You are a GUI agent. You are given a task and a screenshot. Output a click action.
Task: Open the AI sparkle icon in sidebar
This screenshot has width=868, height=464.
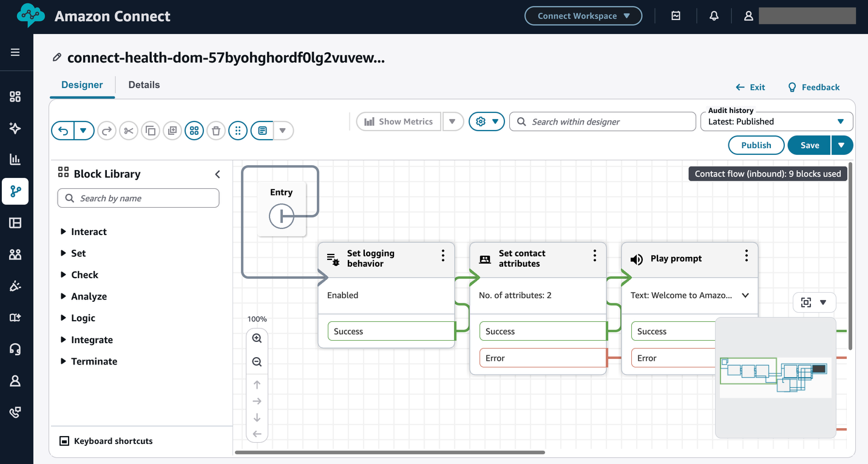[x=15, y=128]
